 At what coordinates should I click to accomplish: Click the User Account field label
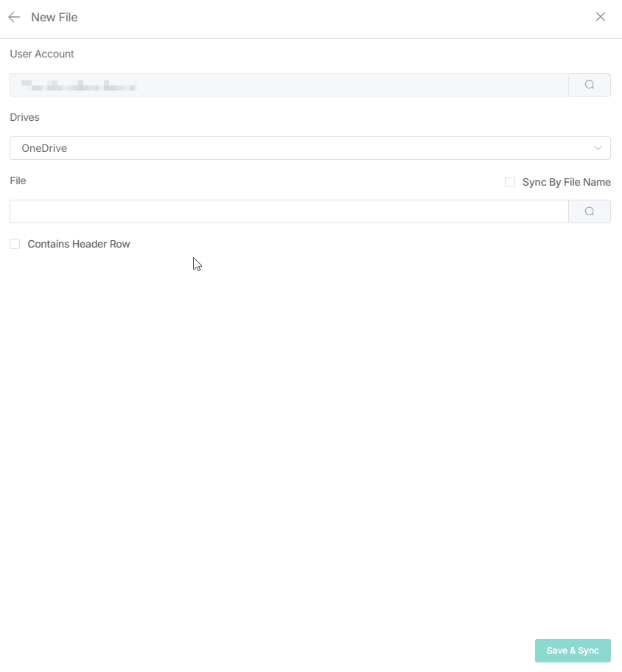tap(42, 54)
